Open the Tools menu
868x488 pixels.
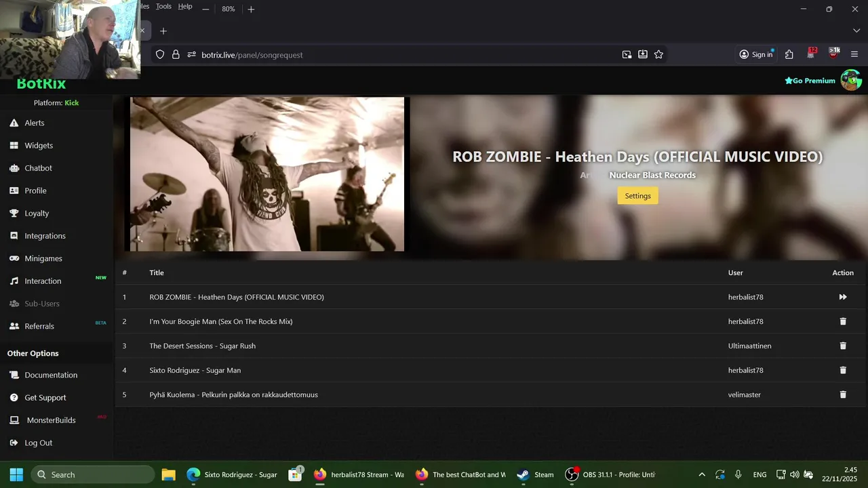point(163,6)
